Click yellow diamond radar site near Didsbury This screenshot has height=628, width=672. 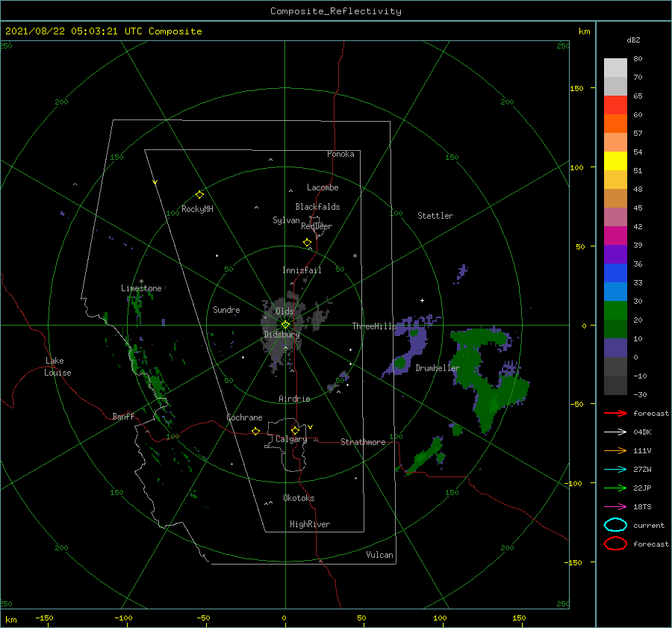click(285, 325)
